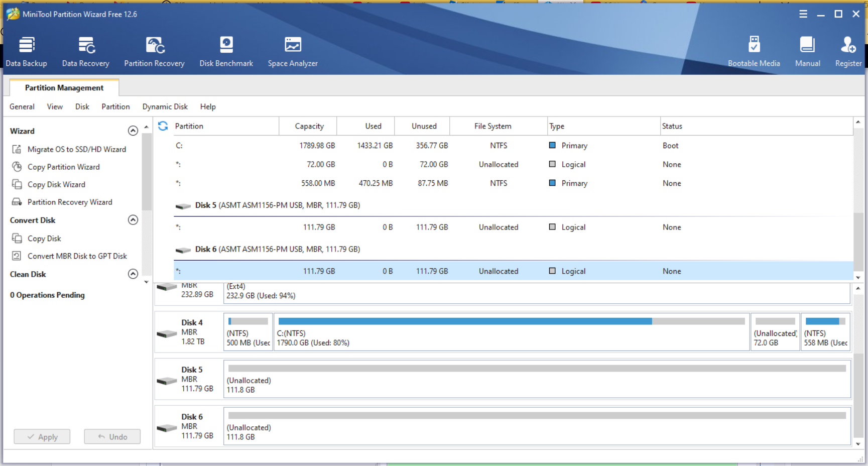868x466 pixels.
Task: Expand the Clean Disk section
Action: click(133, 274)
